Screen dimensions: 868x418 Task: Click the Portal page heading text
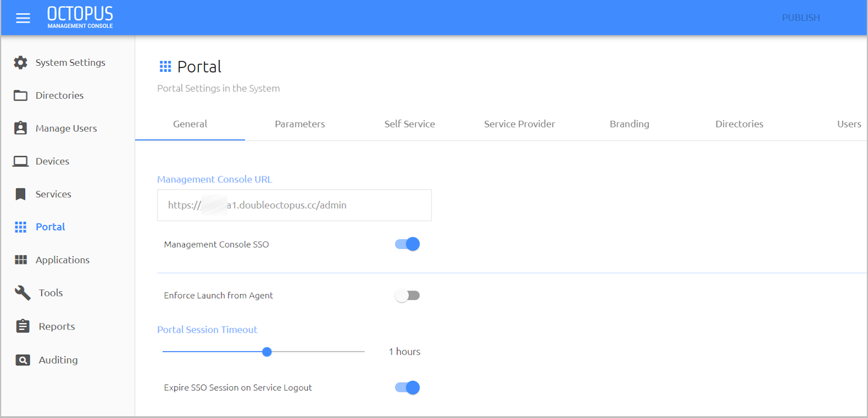(199, 66)
